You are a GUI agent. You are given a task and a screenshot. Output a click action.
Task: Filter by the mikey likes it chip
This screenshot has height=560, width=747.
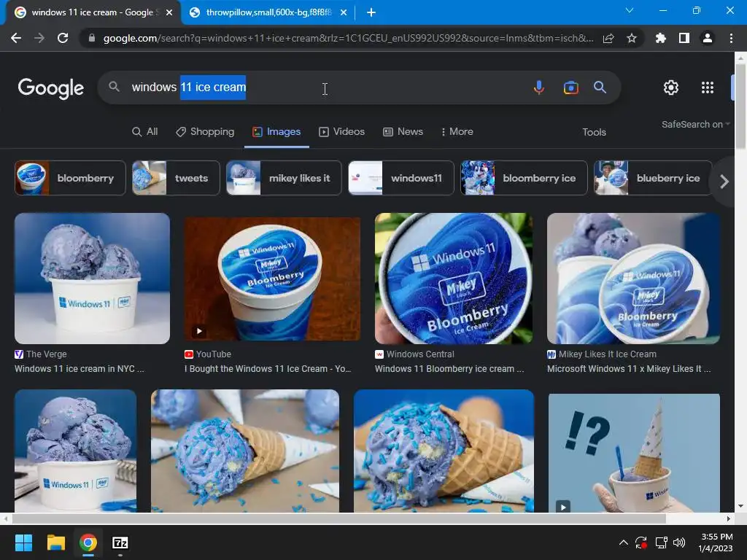284,178
